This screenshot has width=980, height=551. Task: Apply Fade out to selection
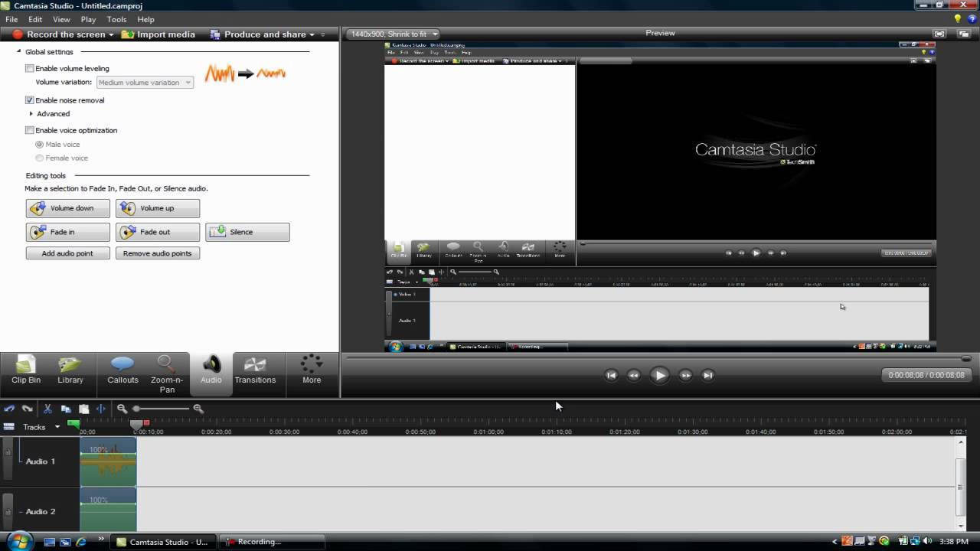tap(158, 232)
